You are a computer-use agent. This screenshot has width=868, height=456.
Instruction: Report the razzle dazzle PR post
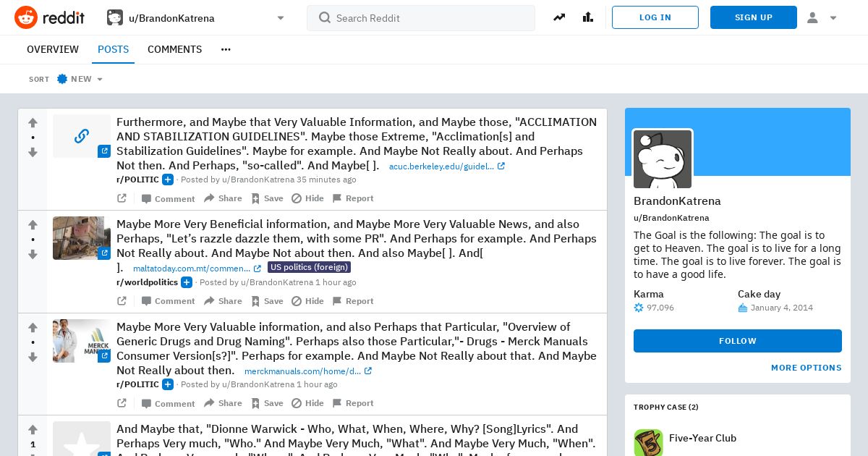(353, 301)
